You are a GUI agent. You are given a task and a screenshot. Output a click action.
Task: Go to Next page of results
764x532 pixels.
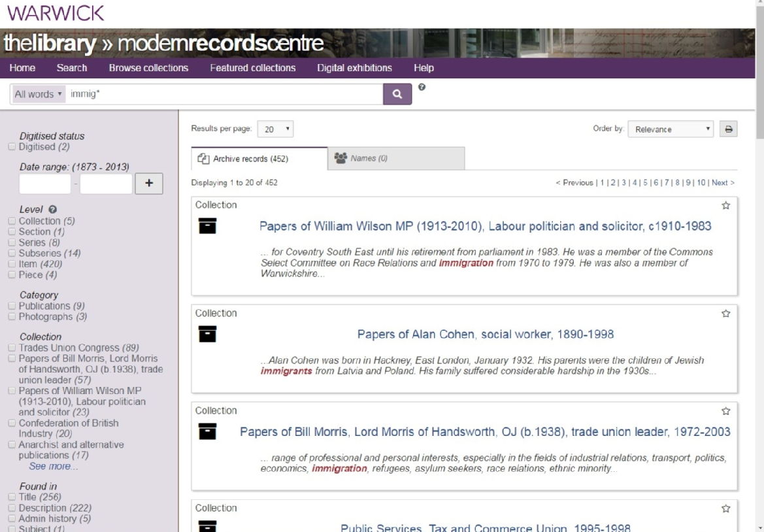click(723, 183)
